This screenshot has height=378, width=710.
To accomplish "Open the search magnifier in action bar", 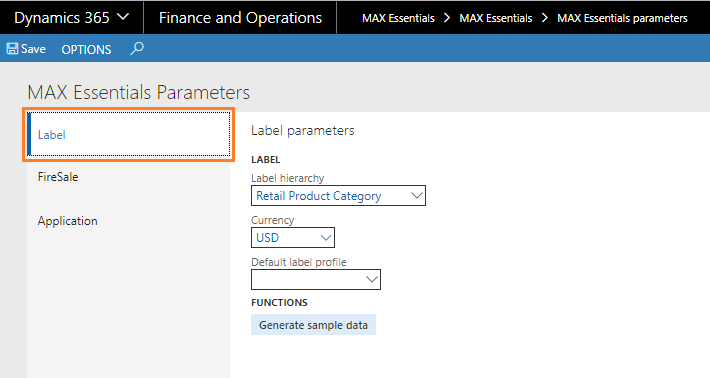I will click(137, 48).
